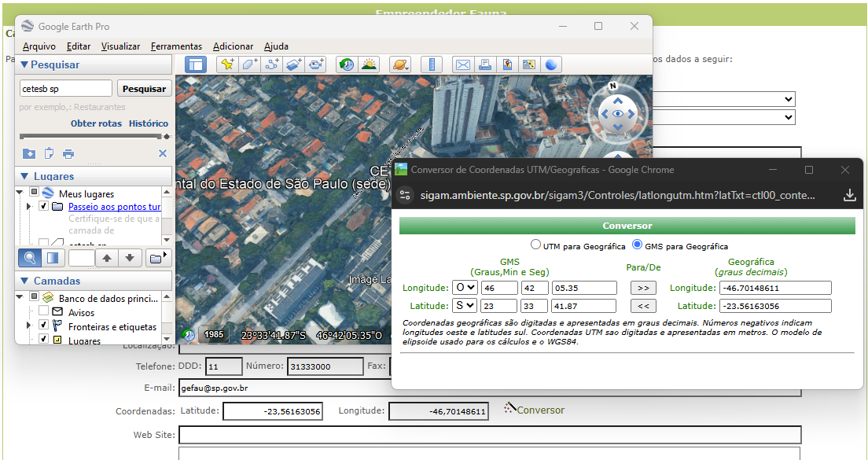Select the Add Path tool
Image resolution: width=868 pixels, height=460 pixels.
(x=272, y=64)
